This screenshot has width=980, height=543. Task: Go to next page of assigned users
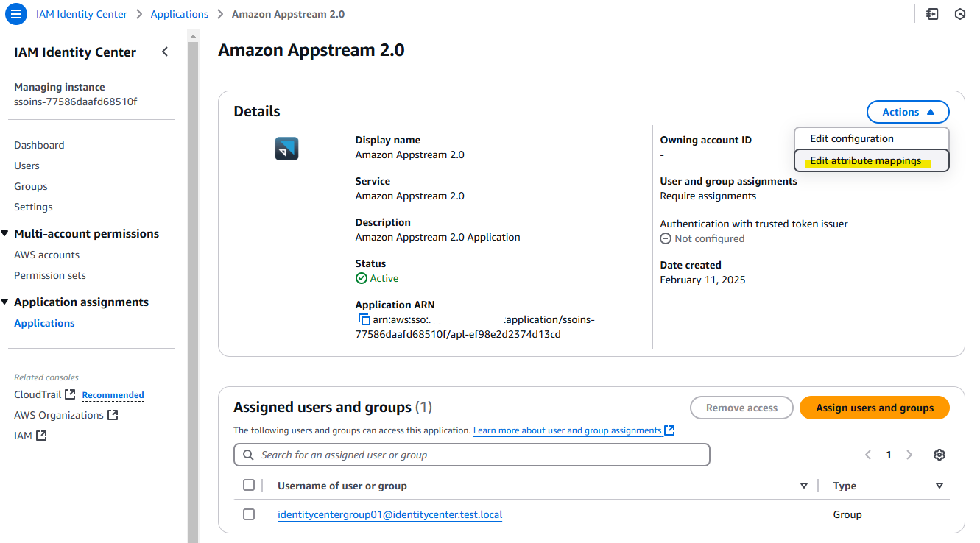(x=909, y=455)
